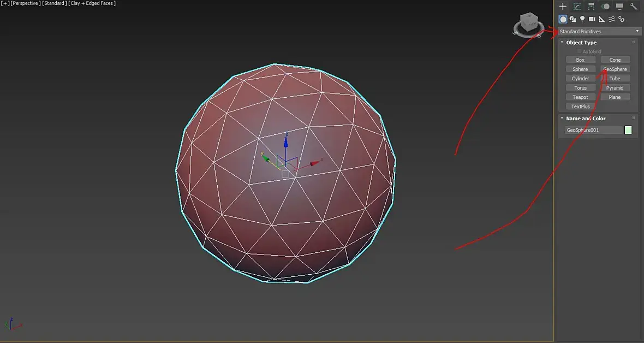
Task: Select the Space Warps category icon
Action: 612,19
